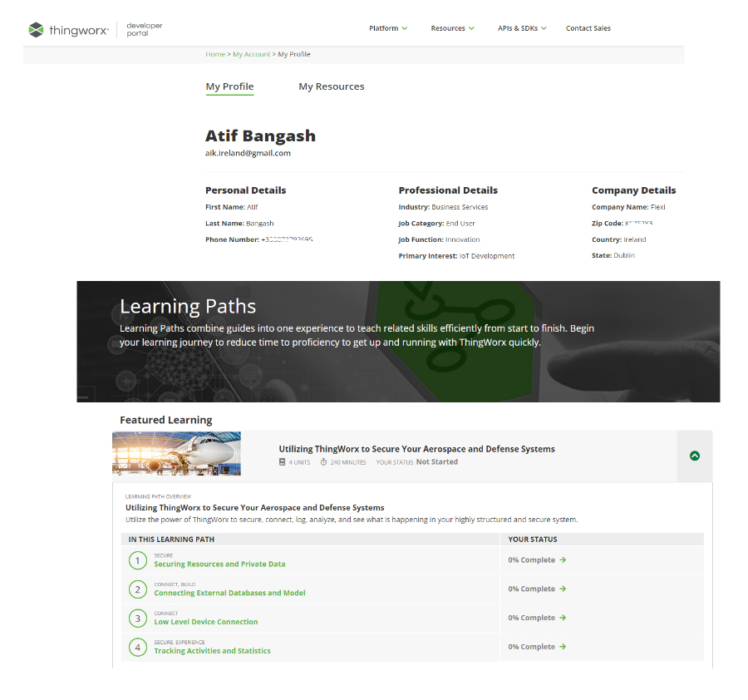Screen dimensions: 748x700
Task: Click arrow beside Tracking Activities 0% Complete
Action: pos(563,647)
